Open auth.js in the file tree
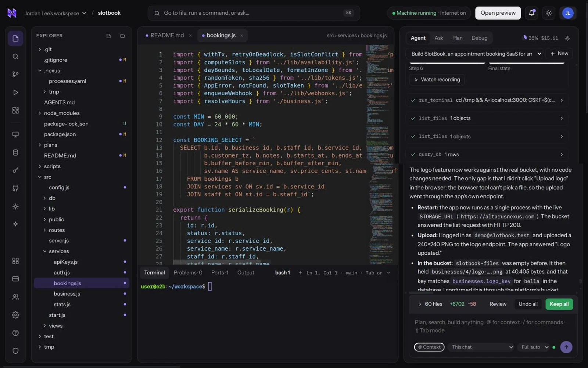This screenshot has height=368, width=588. (x=82, y=273)
